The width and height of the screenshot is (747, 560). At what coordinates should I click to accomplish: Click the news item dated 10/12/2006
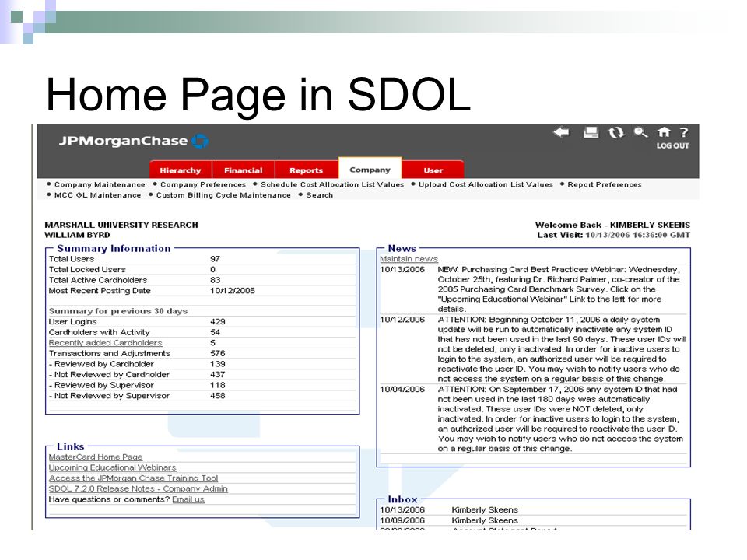[533, 349]
